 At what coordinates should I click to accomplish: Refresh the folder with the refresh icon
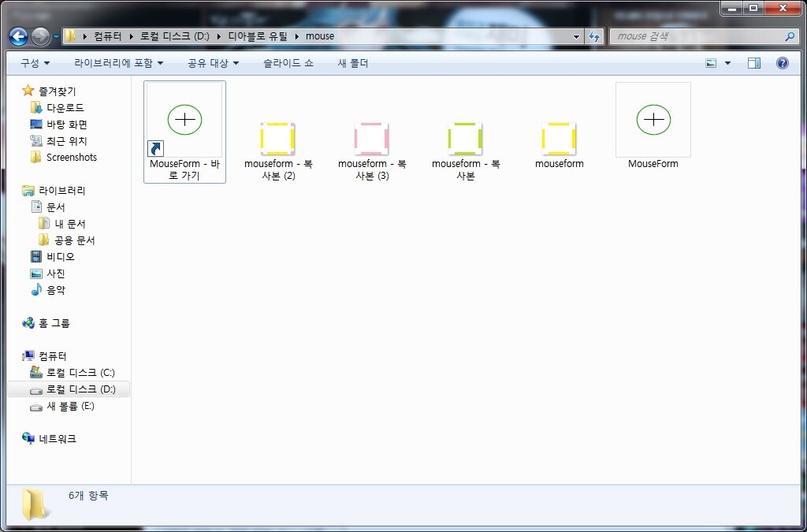[x=594, y=36]
